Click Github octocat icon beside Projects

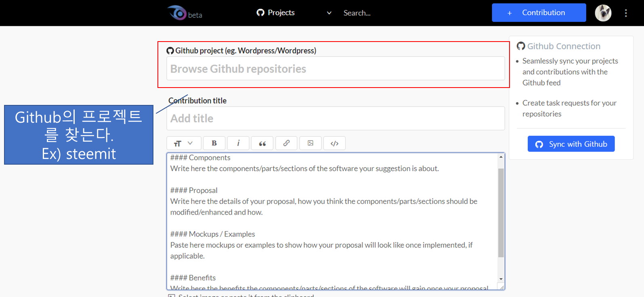[260, 13]
